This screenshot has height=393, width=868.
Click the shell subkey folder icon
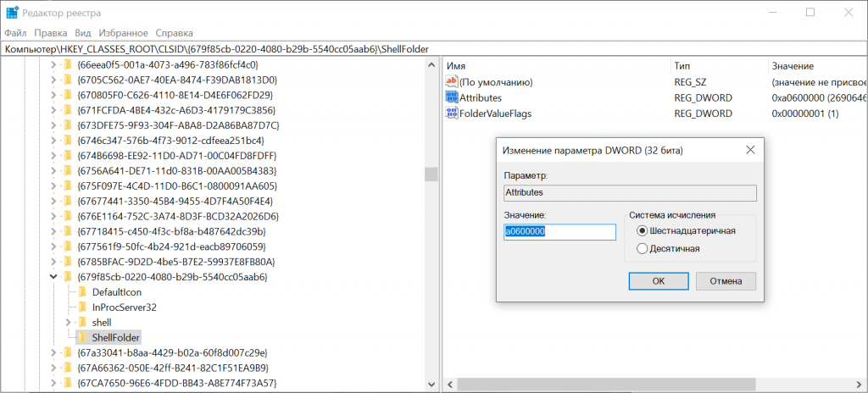point(82,322)
